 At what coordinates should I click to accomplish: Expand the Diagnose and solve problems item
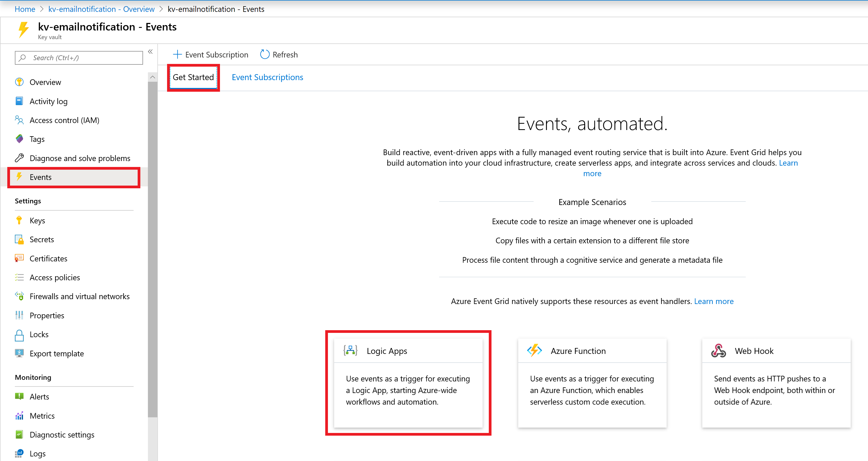coord(80,158)
